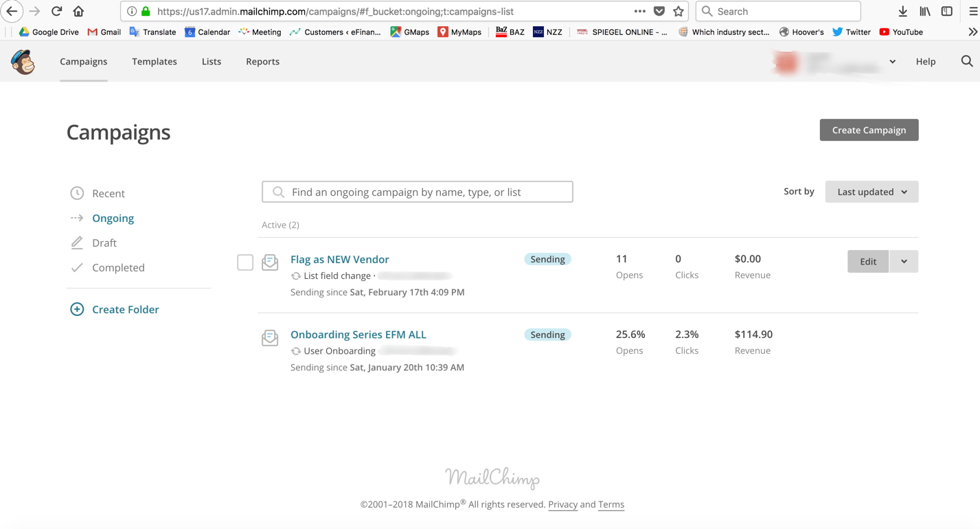Show more bookmarks with the double chevron
This screenshot has width=980, height=529.
point(972,32)
